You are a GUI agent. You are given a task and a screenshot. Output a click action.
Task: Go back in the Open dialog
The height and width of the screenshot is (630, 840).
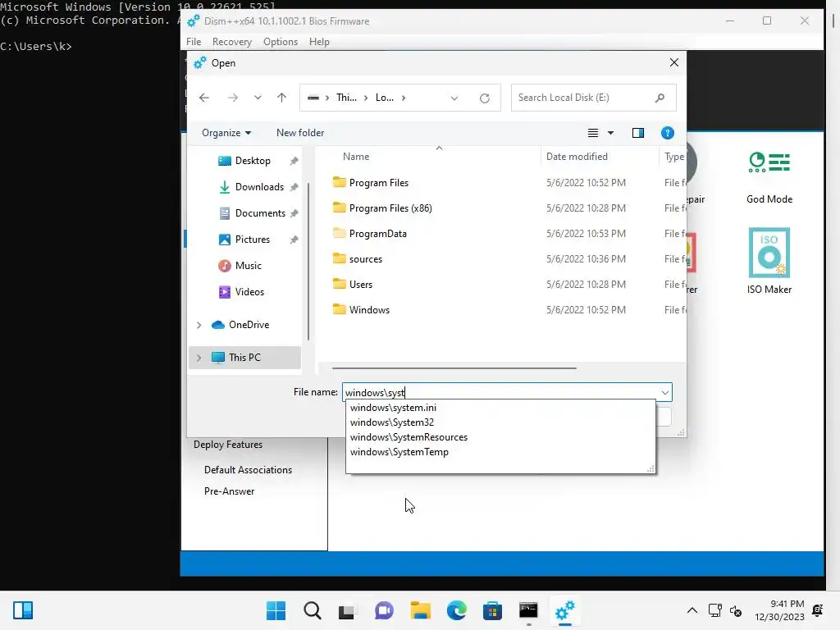click(x=204, y=98)
